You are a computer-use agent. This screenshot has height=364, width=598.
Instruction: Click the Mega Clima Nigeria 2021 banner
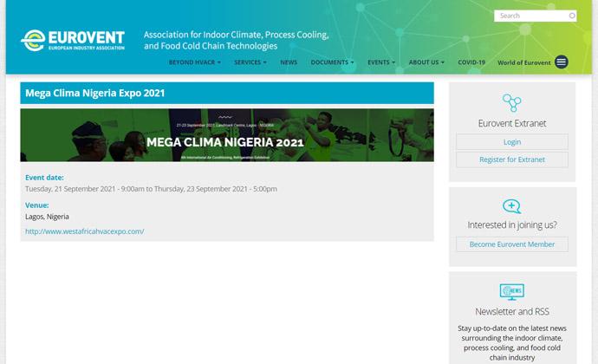pyautogui.click(x=227, y=135)
